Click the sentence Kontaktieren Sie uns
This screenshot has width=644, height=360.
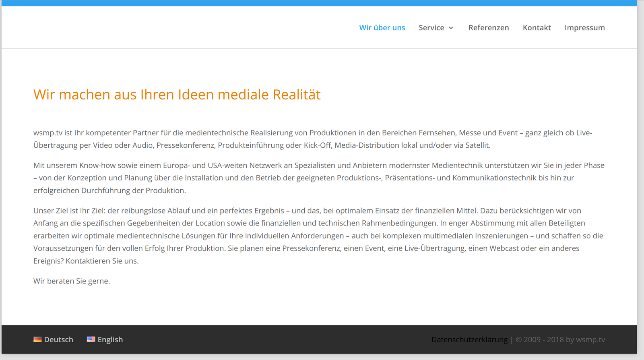tap(102, 261)
